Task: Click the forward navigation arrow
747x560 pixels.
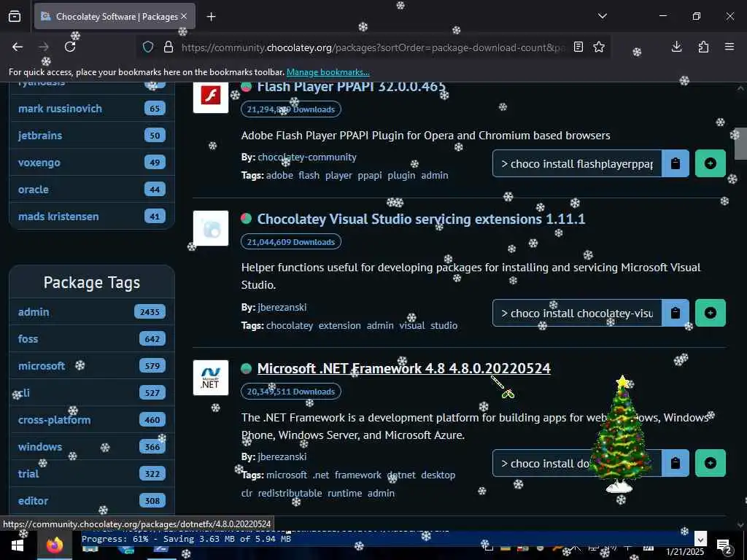Action: point(44,47)
